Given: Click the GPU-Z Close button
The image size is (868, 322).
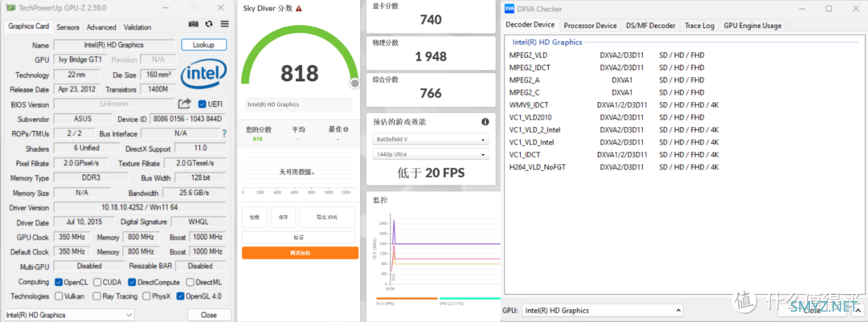Looking at the screenshot, I should 209,315.
